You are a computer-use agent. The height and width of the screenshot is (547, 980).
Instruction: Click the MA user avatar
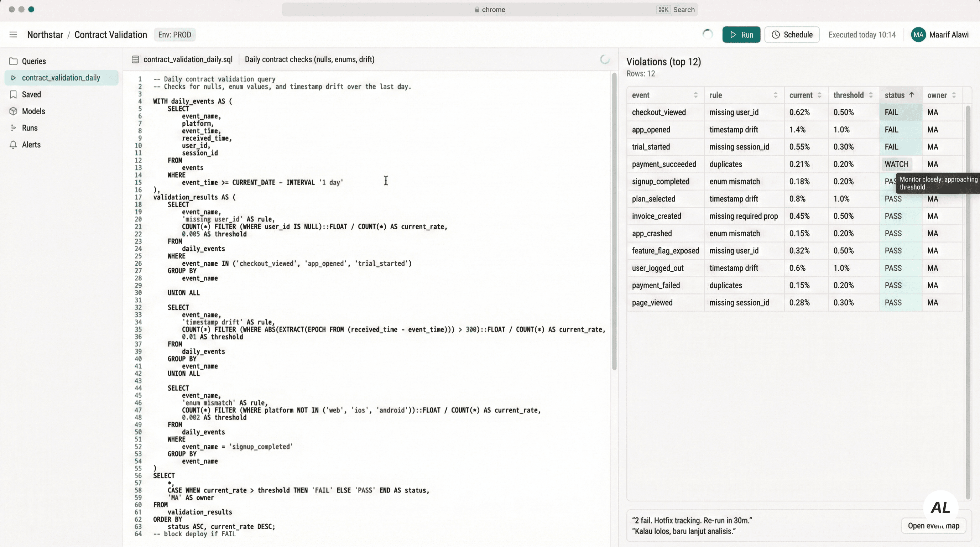[918, 35]
